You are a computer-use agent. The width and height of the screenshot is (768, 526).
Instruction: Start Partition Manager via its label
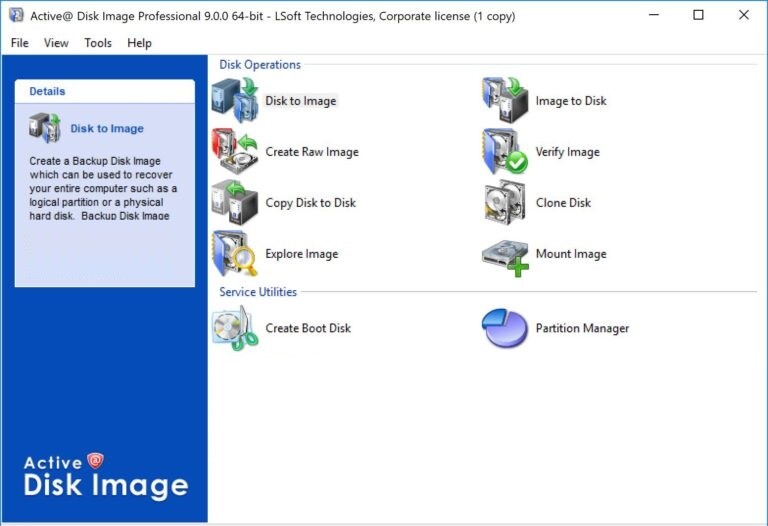(x=582, y=328)
